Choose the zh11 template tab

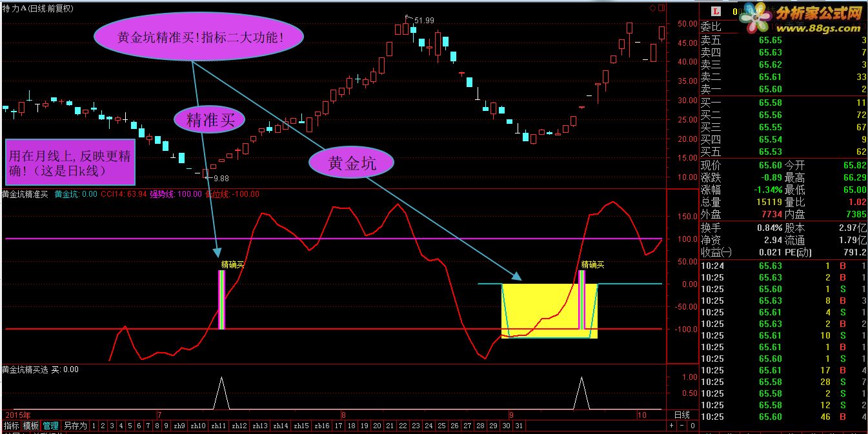(x=219, y=426)
